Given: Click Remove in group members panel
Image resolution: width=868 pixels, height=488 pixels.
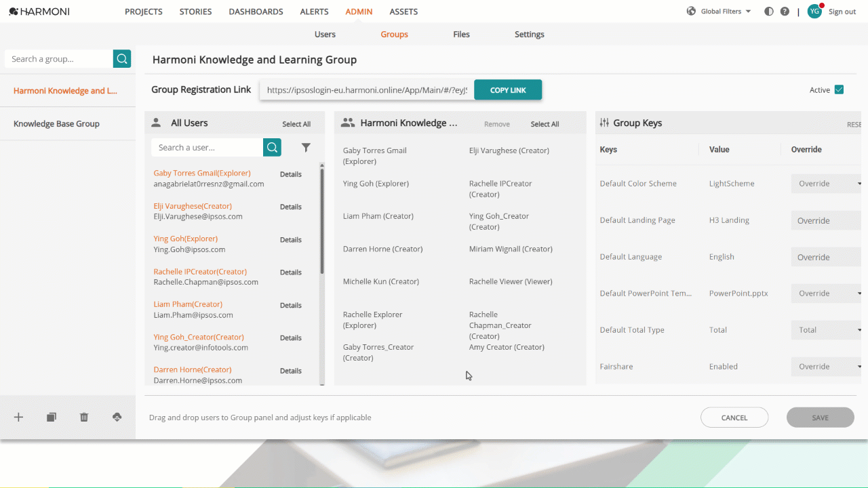Looking at the screenshot, I should coord(497,124).
